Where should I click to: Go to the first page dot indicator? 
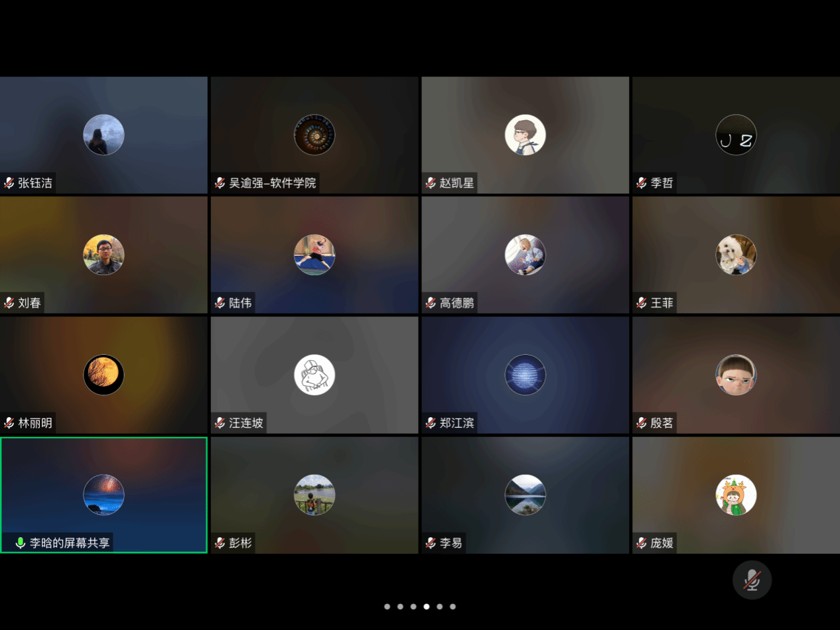coord(387,606)
